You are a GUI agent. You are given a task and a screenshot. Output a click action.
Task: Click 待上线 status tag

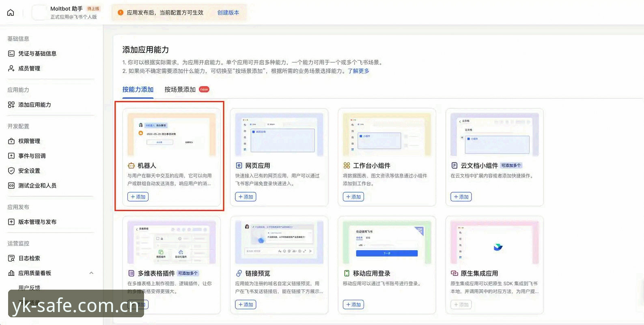(93, 9)
